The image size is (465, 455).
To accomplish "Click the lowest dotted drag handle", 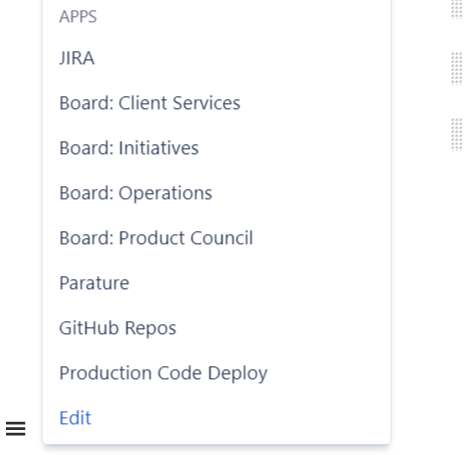I will click(457, 134).
